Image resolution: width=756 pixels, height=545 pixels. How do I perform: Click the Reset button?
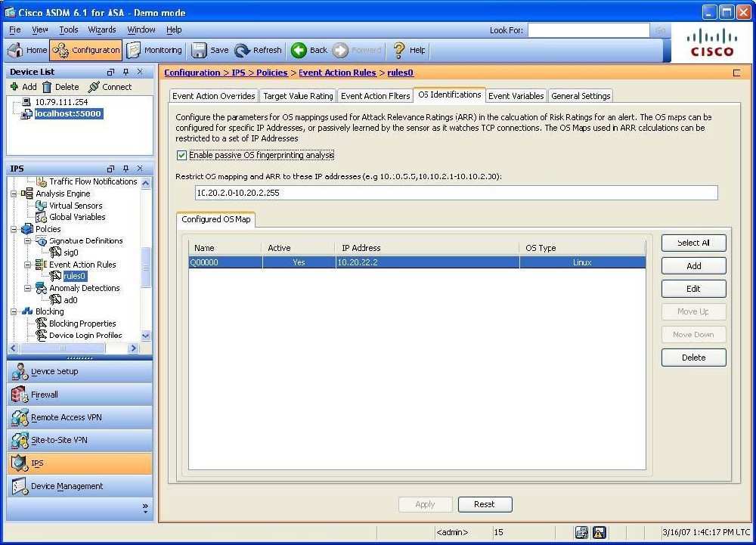point(485,504)
